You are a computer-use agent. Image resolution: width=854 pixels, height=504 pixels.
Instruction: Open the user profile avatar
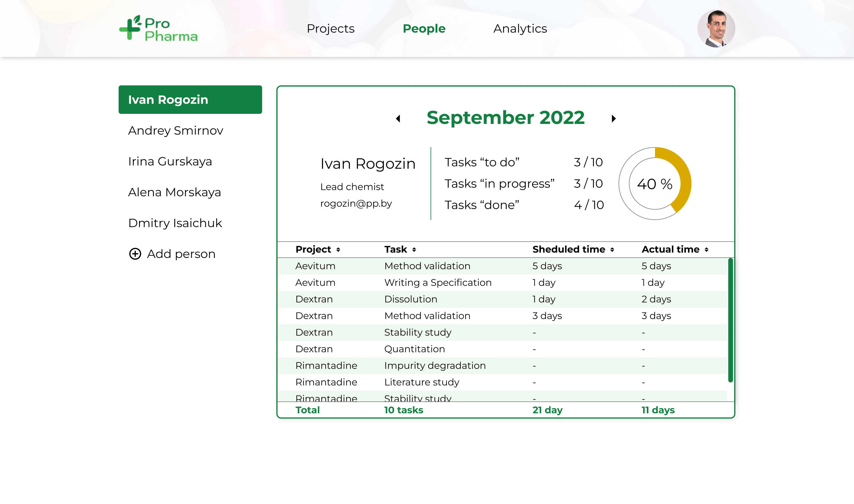[x=716, y=28]
